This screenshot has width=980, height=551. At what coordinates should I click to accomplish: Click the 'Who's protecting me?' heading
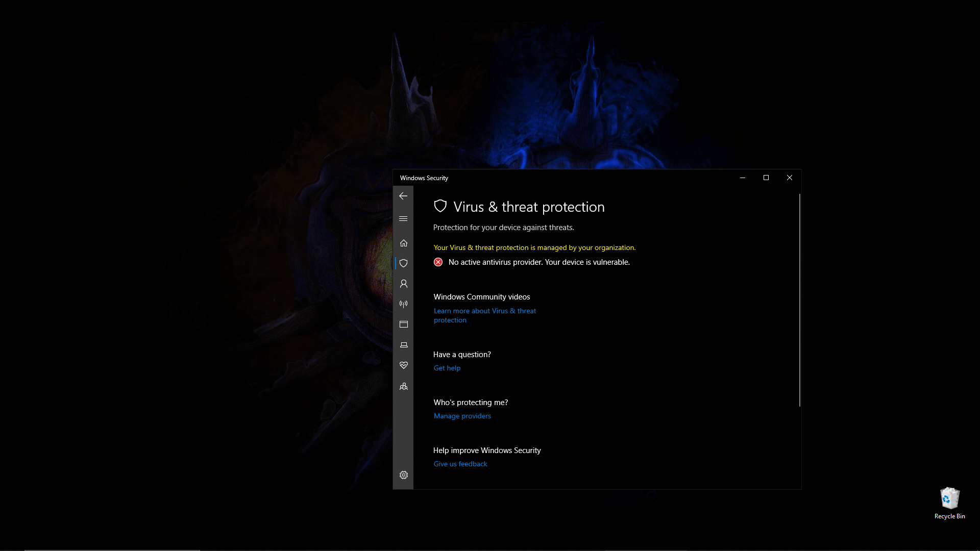[x=471, y=403]
